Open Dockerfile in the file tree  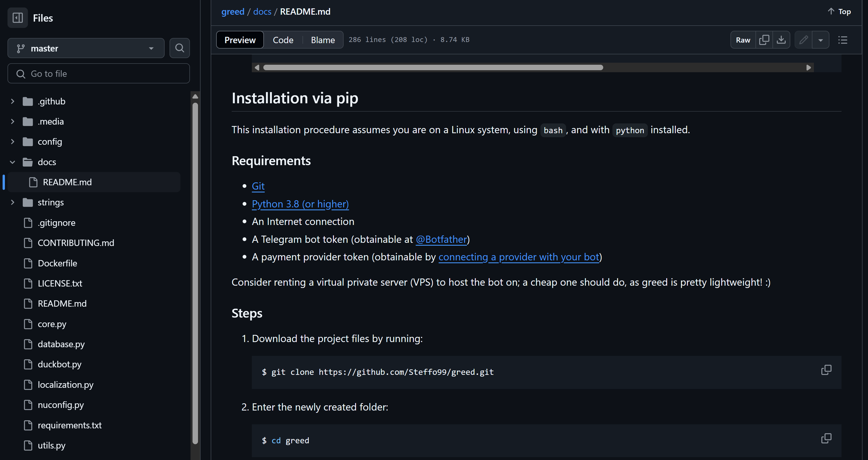57,263
